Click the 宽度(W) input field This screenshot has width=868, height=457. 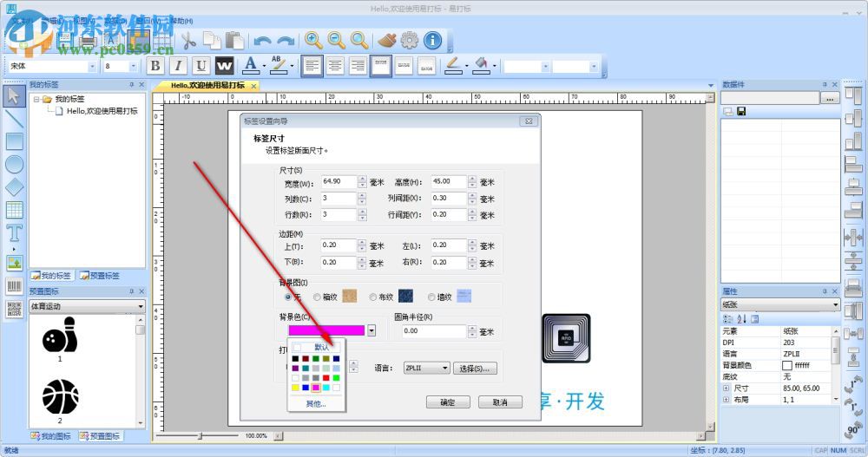click(339, 181)
